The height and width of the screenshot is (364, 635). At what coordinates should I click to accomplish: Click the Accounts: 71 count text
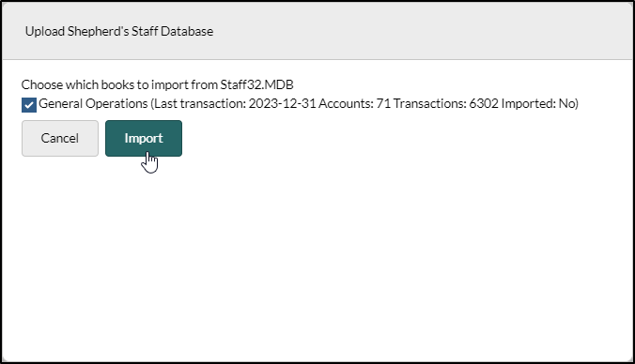tap(355, 104)
